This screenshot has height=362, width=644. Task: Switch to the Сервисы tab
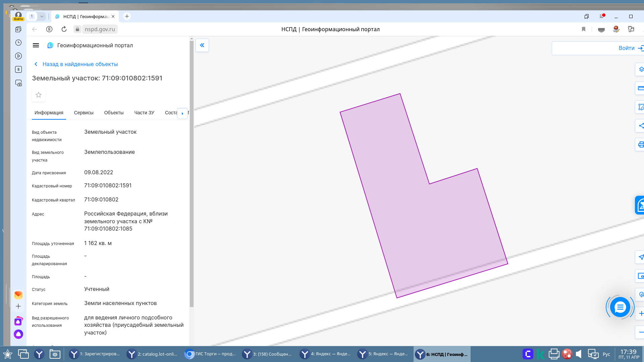click(x=84, y=113)
